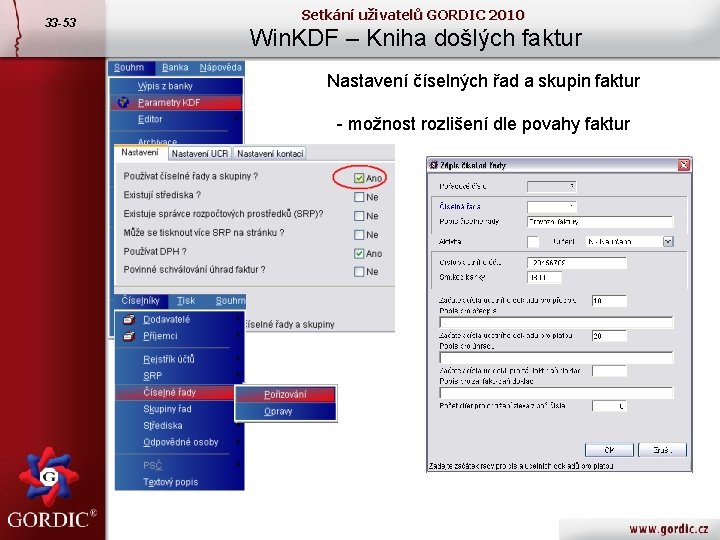
Task: Toggle 'Používat DPH' checkbox
Action: (359, 253)
